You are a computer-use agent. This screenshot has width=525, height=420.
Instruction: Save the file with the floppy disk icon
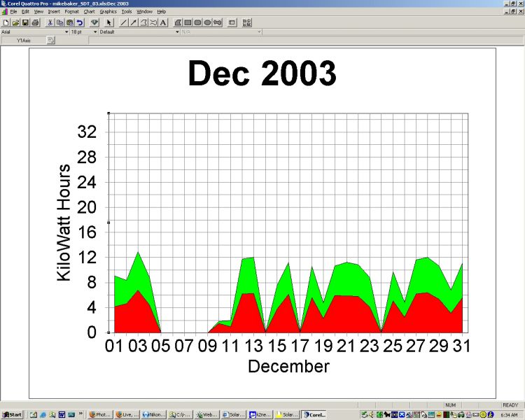(25, 22)
